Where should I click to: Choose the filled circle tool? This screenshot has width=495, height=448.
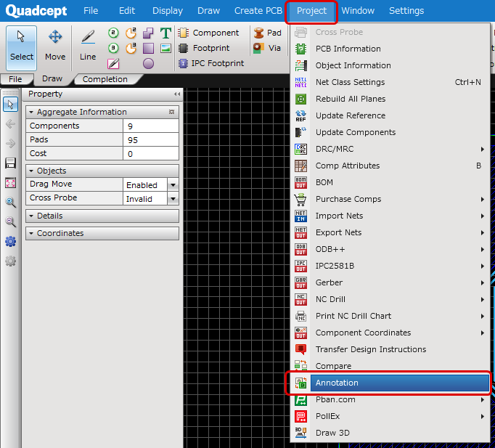(148, 63)
